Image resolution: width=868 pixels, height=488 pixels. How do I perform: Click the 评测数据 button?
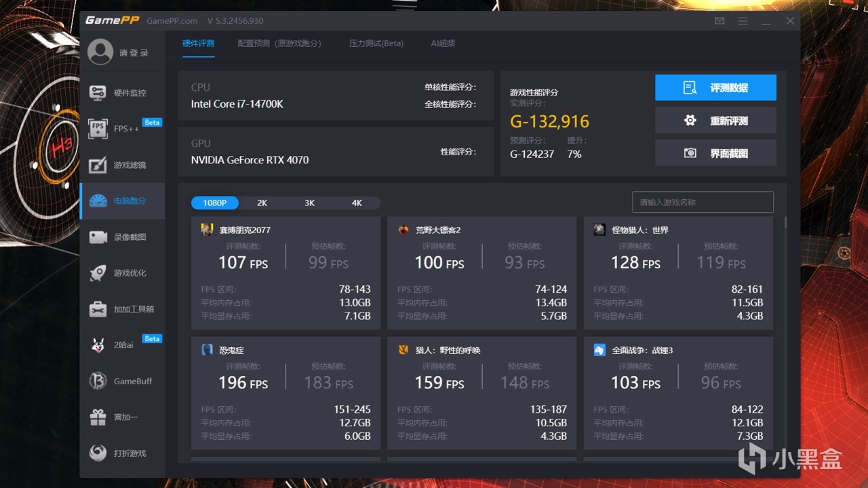[x=715, y=87]
